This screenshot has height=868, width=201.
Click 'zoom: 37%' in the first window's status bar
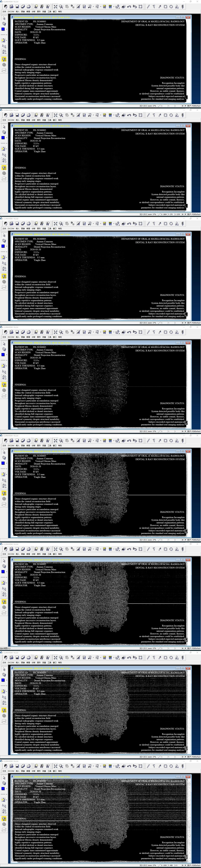coord(152,106)
